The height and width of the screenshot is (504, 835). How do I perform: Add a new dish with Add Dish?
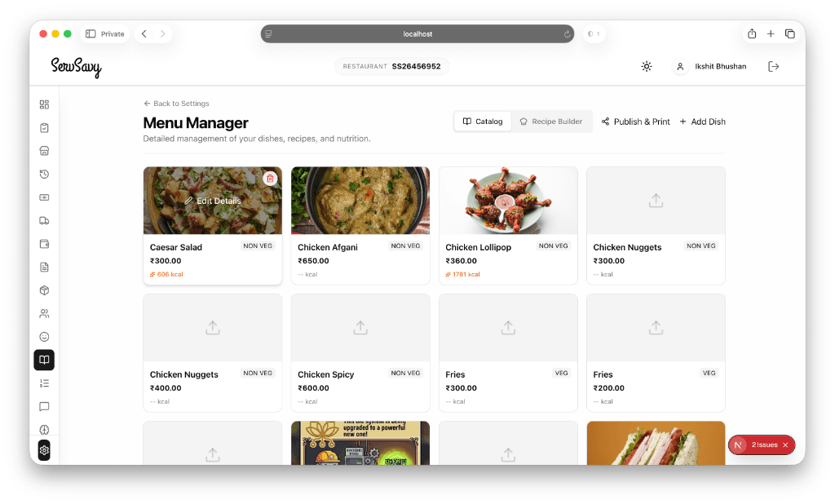tap(702, 121)
